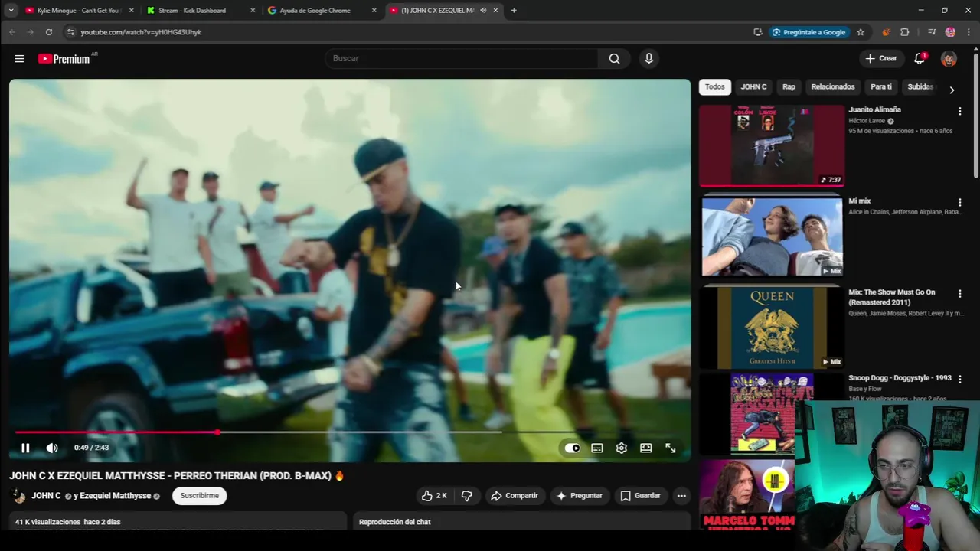Open the player settings gear
Image resolution: width=980 pixels, height=551 pixels.
coord(622,448)
